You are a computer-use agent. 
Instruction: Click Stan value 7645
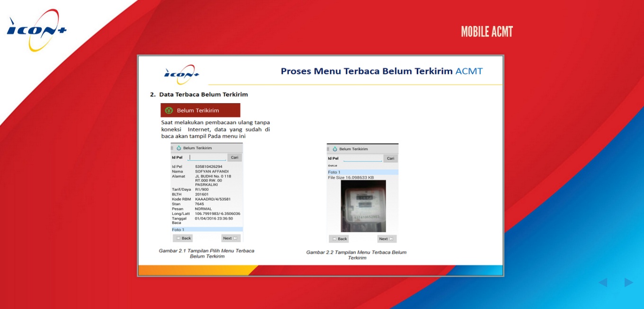[x=199, y=204]
